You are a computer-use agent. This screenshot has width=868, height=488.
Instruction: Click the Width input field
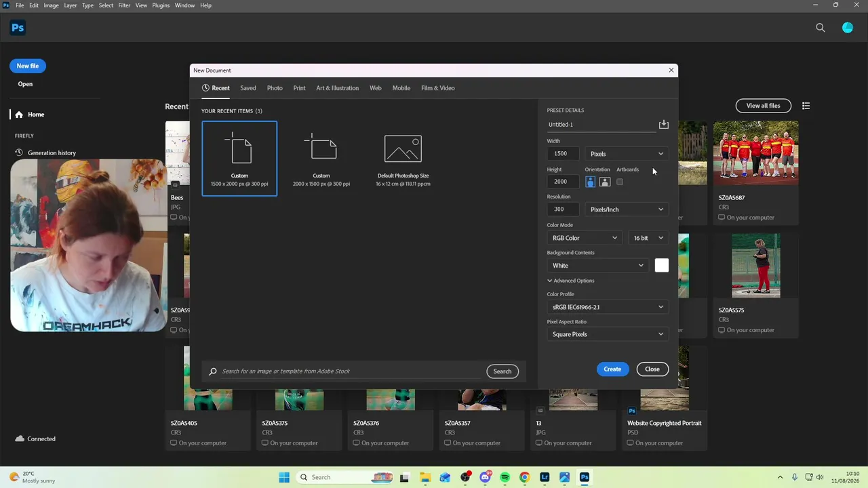[x=564, y=154]
